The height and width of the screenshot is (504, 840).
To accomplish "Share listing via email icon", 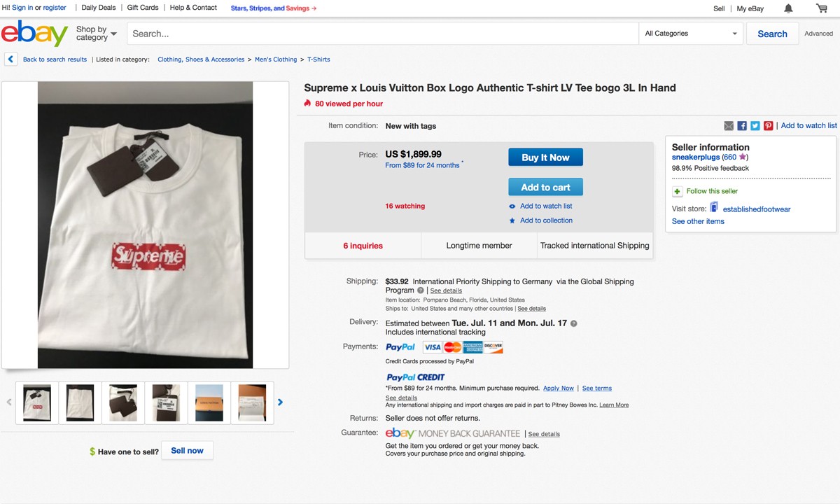I will click(x=729, y=126).
